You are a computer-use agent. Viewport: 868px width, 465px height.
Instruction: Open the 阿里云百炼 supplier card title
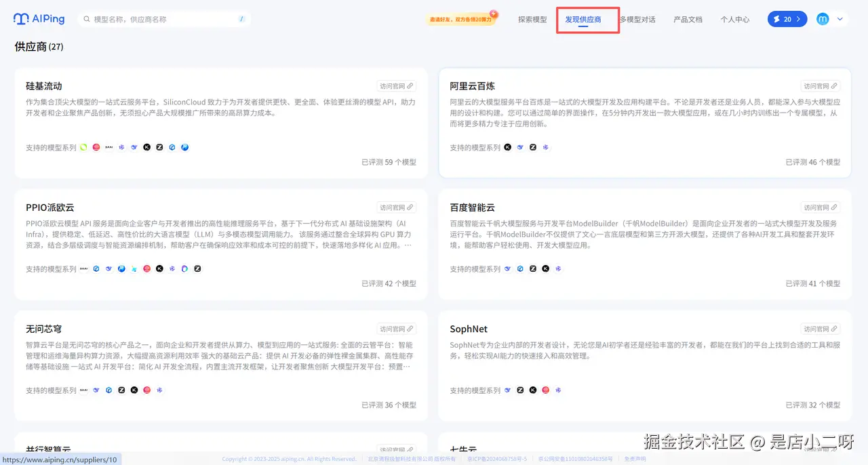[x=473, y=86]
